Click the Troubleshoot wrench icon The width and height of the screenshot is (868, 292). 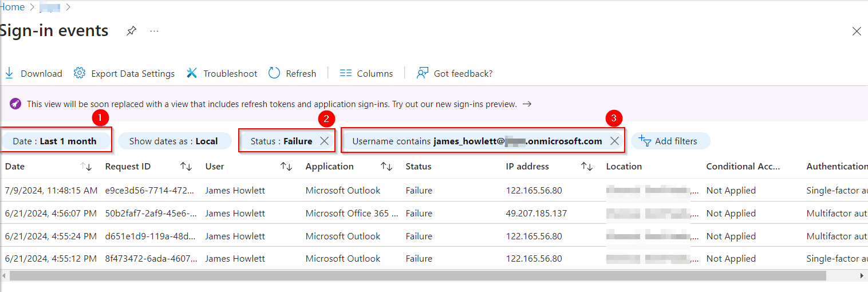(x=192, y=73)
